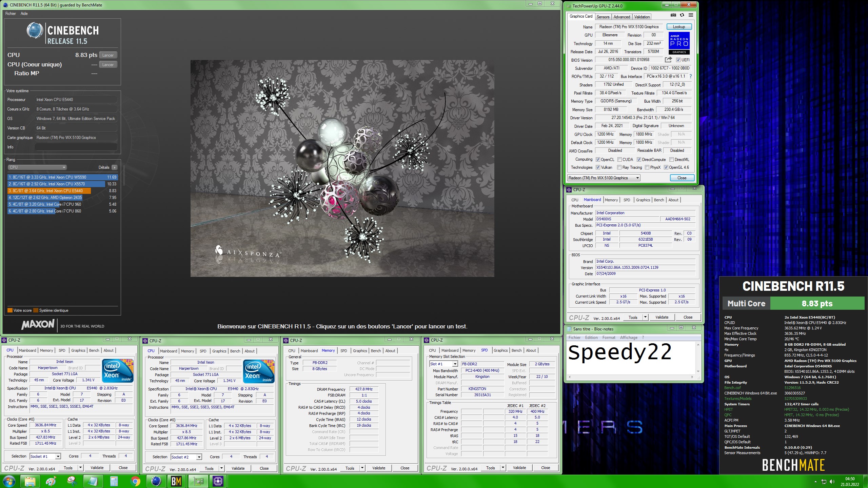Toggle the DirectML checkbox
The width and height of the screenshot is (868, 488).
pos(671,160)
